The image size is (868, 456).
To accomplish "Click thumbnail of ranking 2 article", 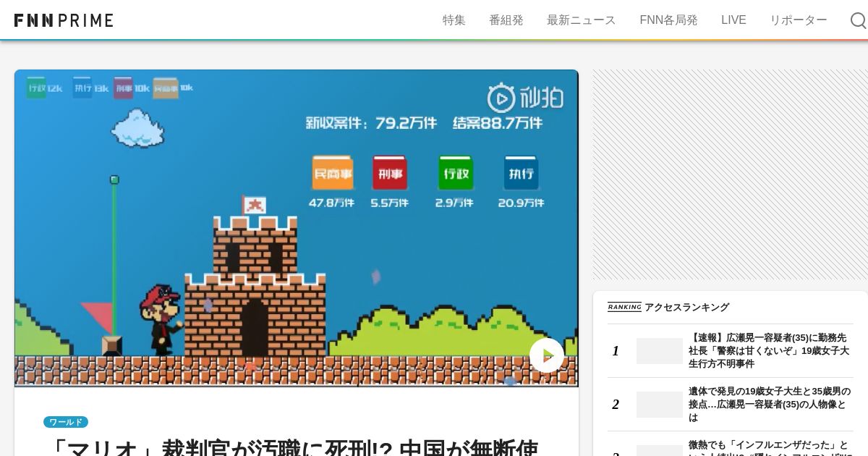I will click(x=660, y=405).
